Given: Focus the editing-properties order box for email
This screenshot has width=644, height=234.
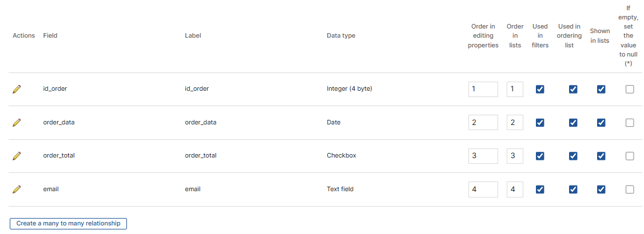Looking at the screenshot, I should (483, 189).
